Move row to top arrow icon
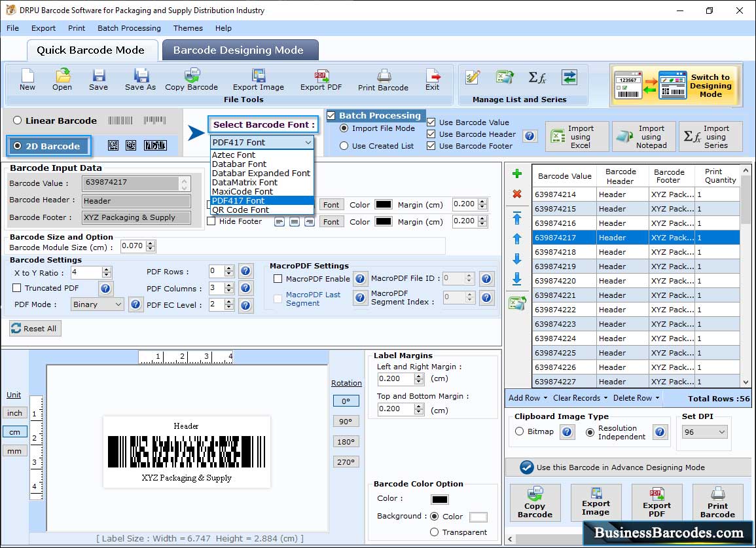 [x=517, y=218]
